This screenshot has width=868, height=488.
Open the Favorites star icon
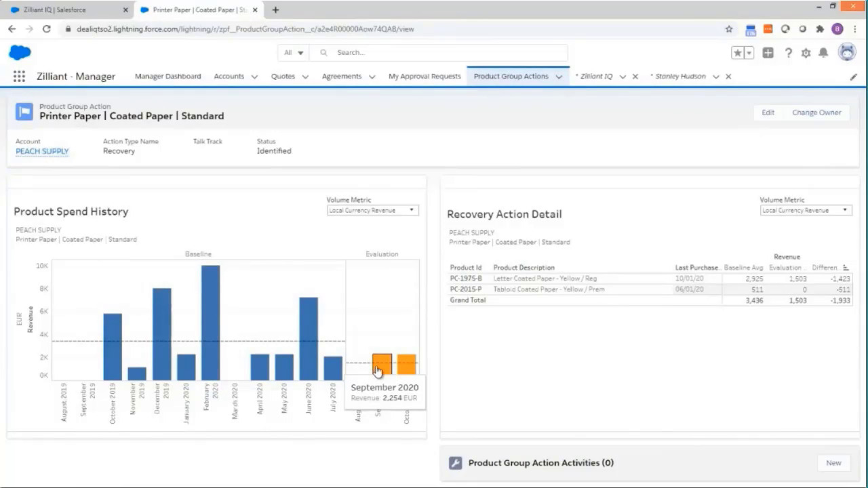point(738,53)
